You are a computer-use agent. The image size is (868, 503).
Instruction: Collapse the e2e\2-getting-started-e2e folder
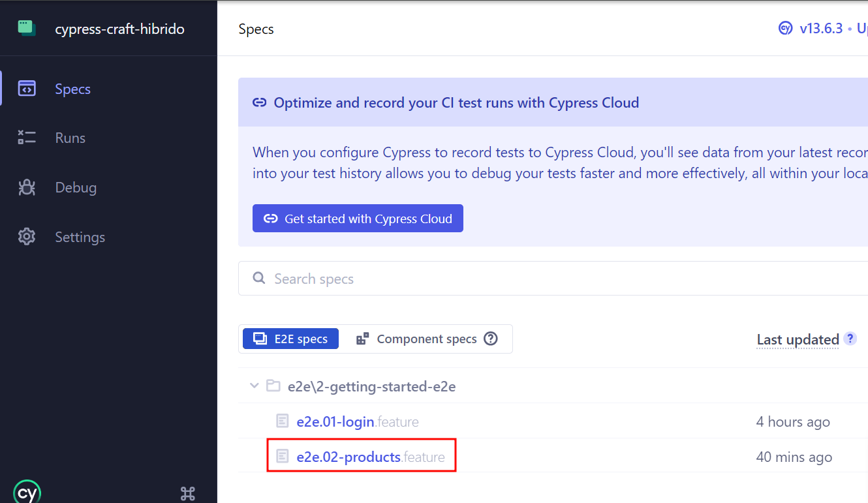coord(255,386)
